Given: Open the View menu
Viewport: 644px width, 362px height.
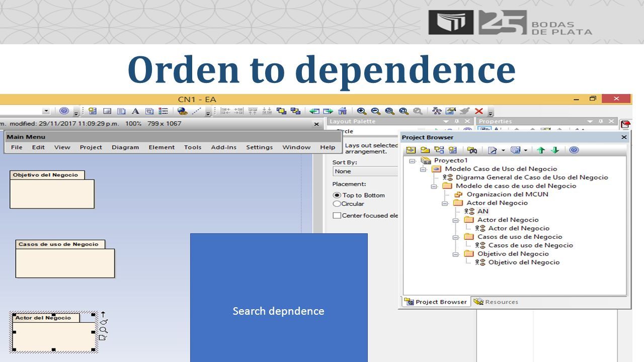Looking at the screenshot, I should [x=62, y=147].
